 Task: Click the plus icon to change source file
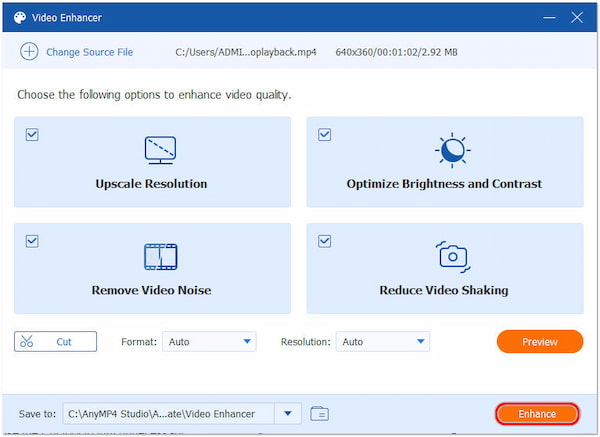point(29,52)
